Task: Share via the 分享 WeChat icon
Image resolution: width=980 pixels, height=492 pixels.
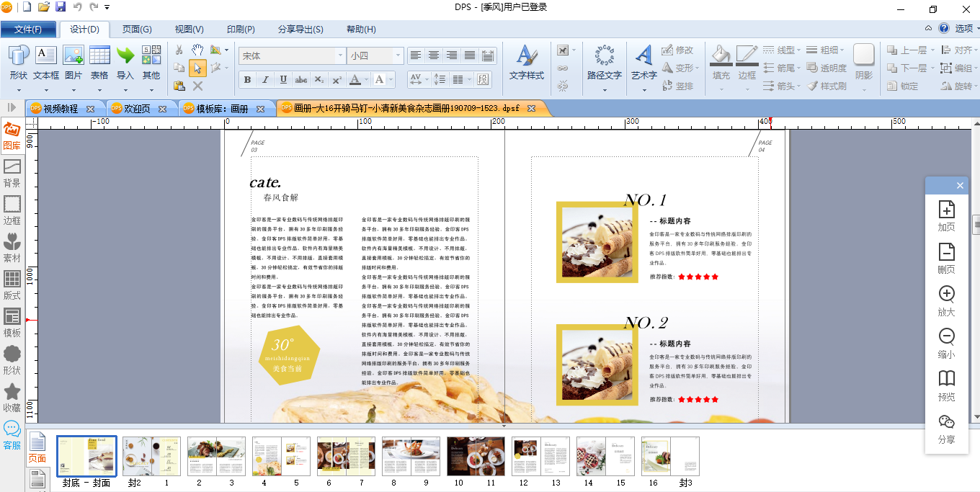Action: tap(946, 429)
